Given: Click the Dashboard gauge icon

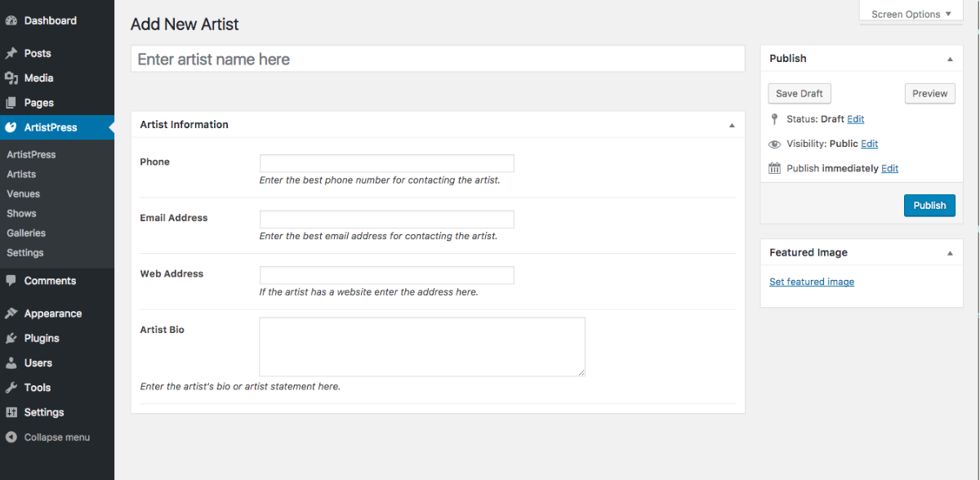Looking at the screenshot, I should [x=11, y=20].
